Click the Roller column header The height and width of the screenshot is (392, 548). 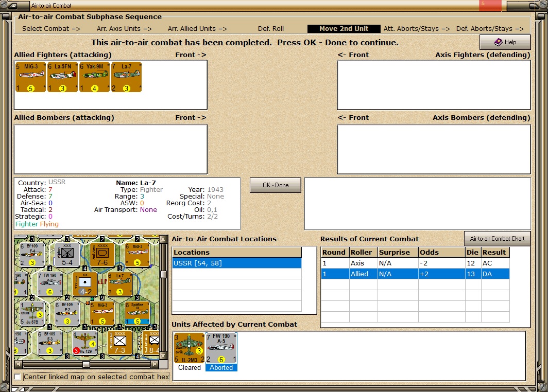(x=364, y=253)
